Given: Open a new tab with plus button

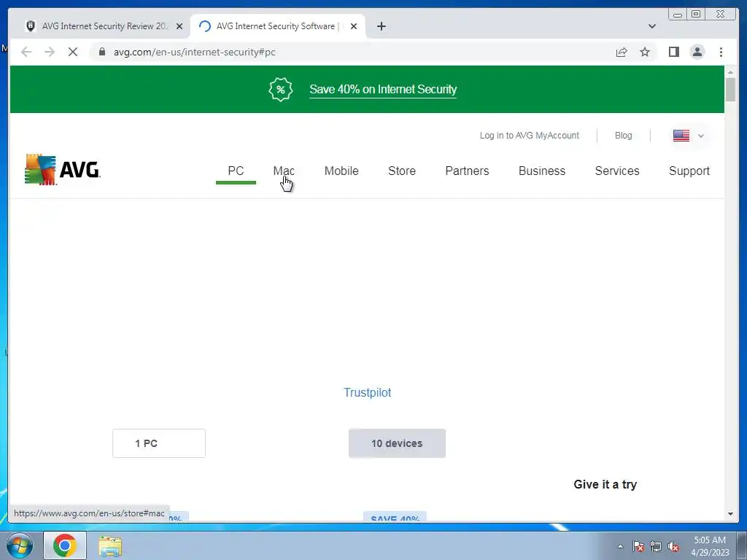Looking at the screenshot, I should pos(381,26).
